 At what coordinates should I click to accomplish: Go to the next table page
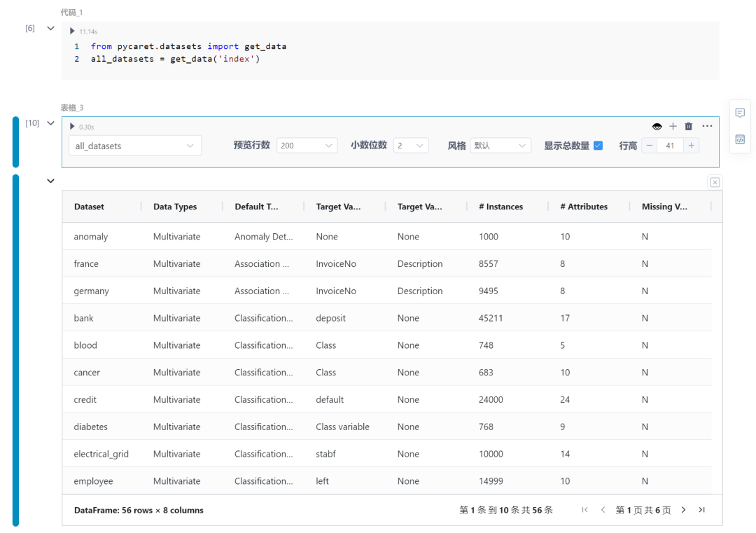click(684, 510)
